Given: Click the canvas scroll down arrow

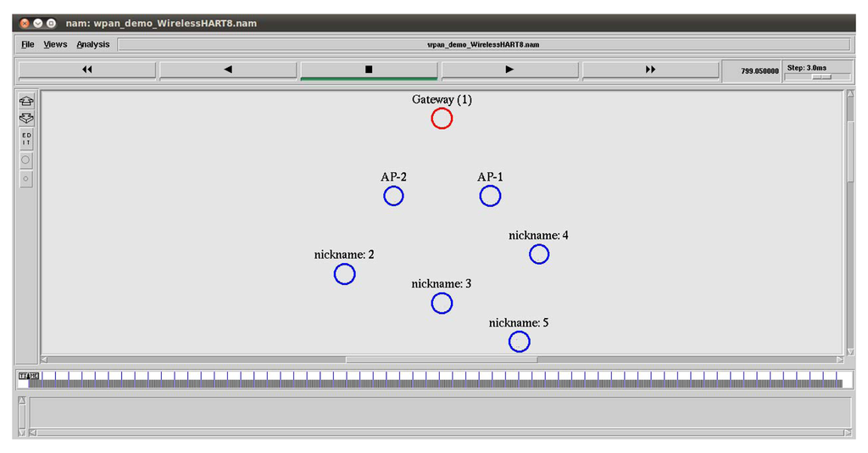Looking at the screenshot, I should 851,352.
